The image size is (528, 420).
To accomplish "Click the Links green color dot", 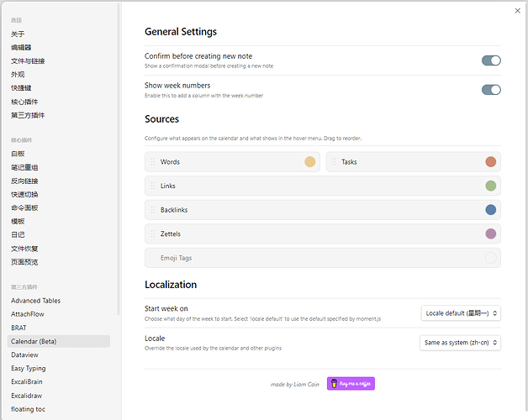I will pyautogui.click(x=491, y=186).
